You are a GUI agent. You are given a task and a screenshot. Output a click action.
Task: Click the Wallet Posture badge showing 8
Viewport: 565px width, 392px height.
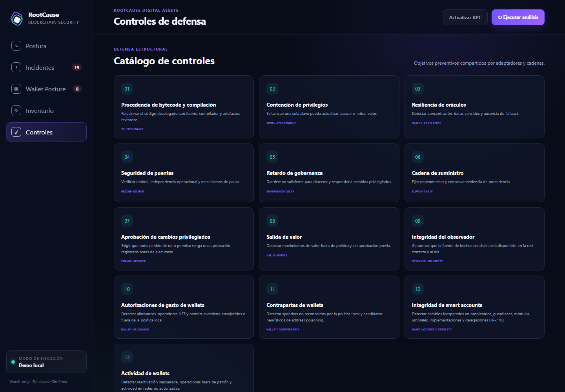77,89
